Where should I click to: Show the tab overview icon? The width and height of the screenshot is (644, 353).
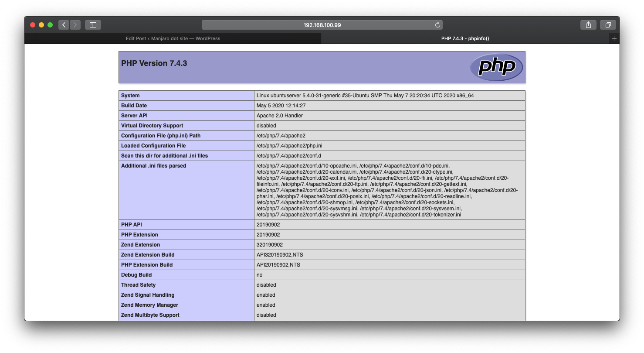[608, 25]
